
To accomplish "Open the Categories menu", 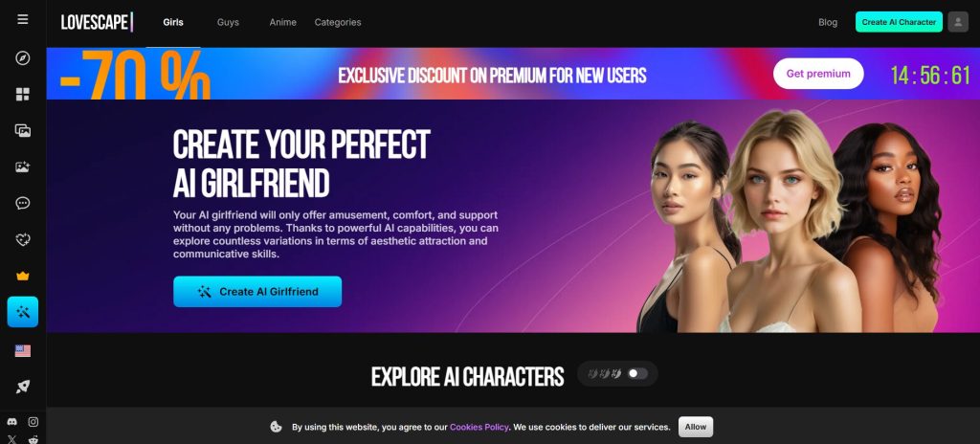I will coord(338,22).
